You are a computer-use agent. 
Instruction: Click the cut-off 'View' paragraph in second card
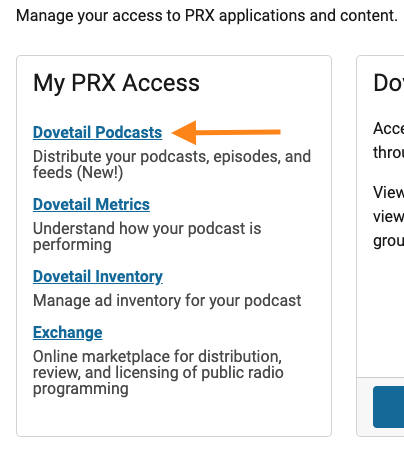(389, 216)
